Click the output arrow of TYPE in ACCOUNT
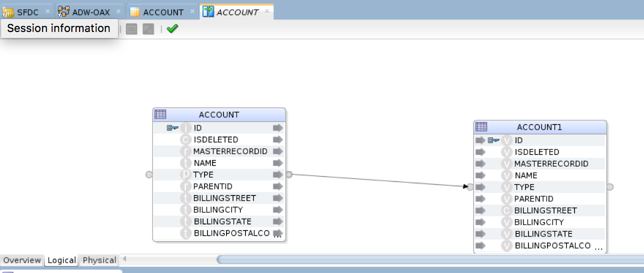 pyautogui.click(x=278, y=174)
